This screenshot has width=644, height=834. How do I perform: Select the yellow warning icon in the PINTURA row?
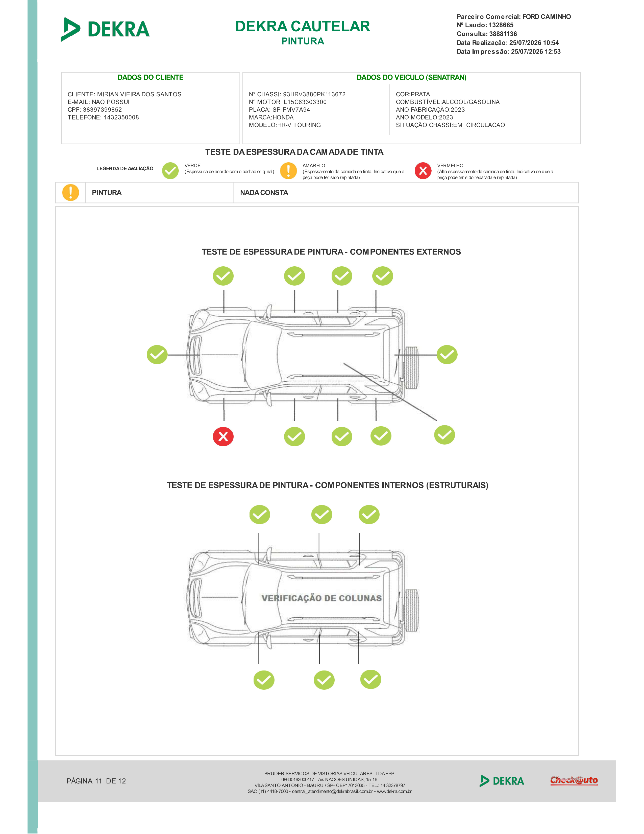[70, 193]
